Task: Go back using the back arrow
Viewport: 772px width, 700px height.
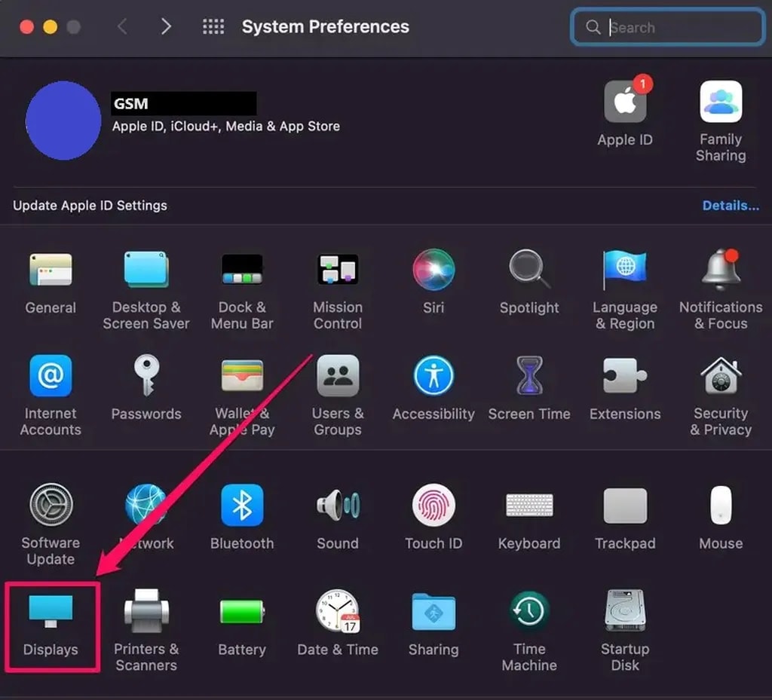Action: 122,26
